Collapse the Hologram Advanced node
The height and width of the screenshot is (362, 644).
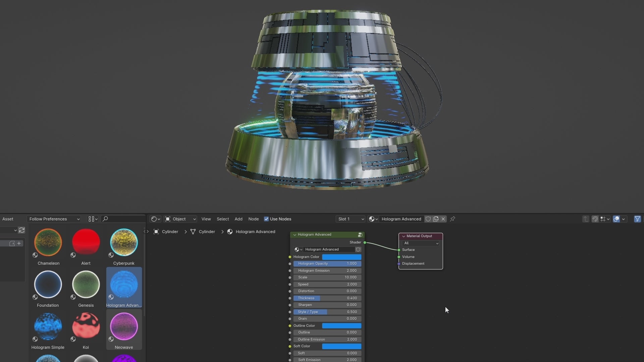tap(295, 235)
